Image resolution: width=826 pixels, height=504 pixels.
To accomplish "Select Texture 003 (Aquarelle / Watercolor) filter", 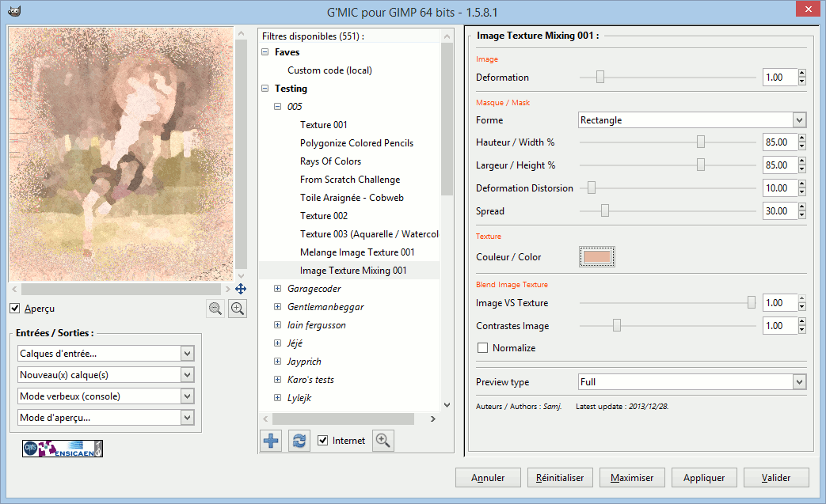I will point(369,234).
